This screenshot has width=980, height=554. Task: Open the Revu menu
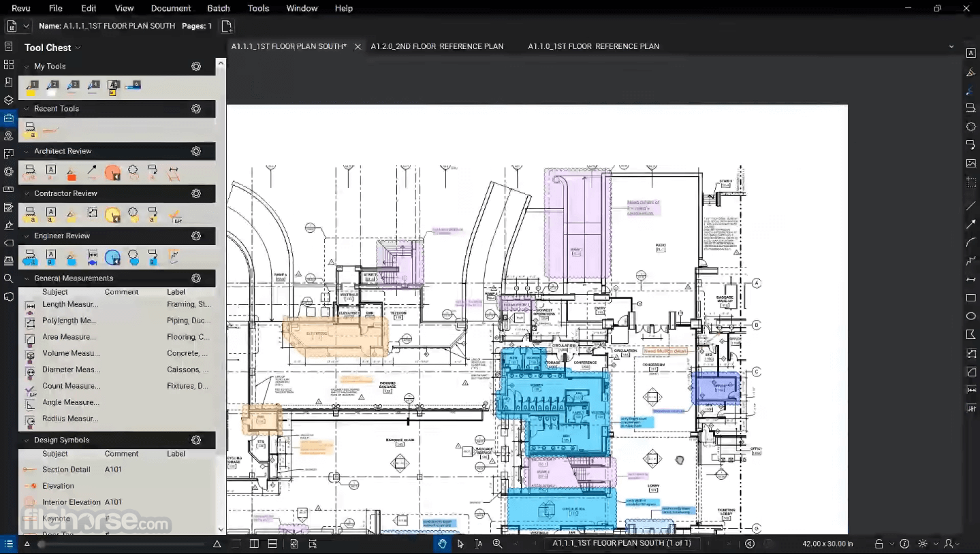pyautogui.click(x=21, y=8)
